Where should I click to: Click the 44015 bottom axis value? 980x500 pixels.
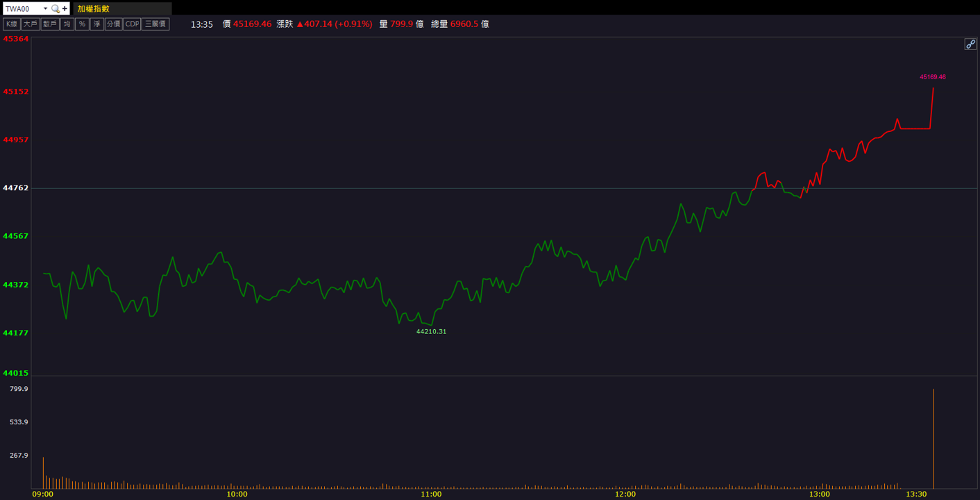pos(16,373)
